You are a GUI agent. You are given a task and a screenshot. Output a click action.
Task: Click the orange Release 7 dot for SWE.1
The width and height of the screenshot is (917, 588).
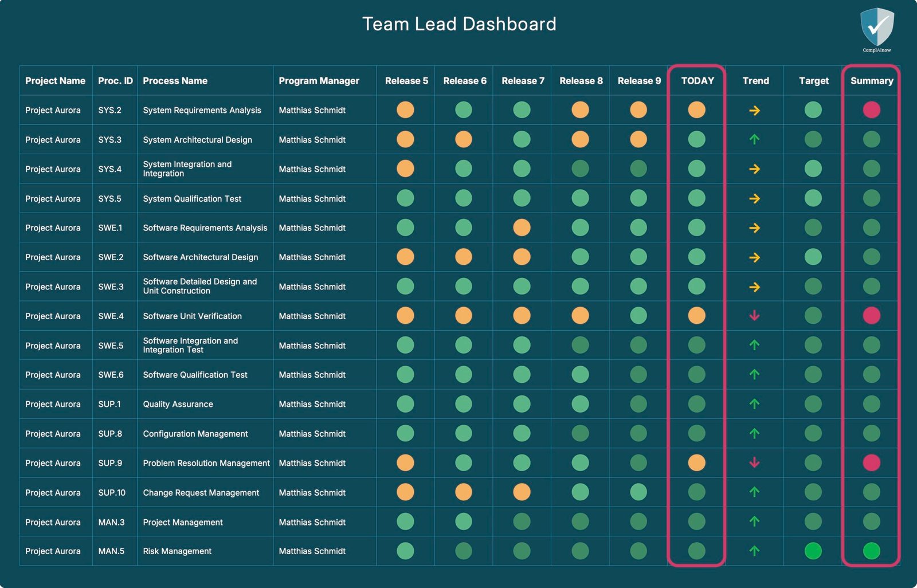coord(522,228)
